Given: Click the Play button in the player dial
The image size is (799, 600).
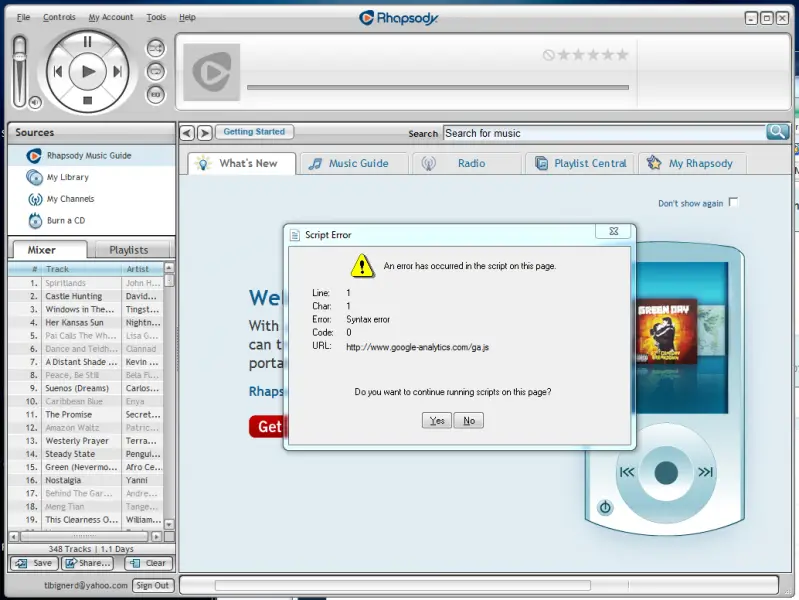Looking at the screenshot, I should click(x=88, y=71).
